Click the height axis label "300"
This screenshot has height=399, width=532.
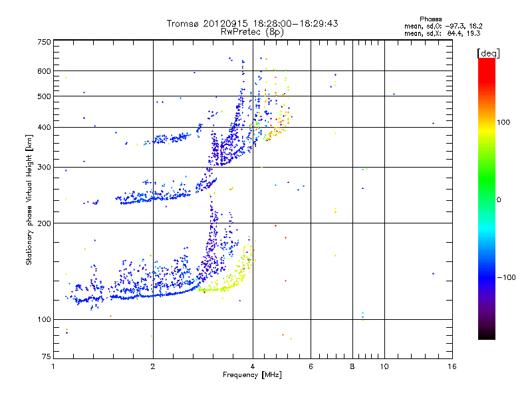(45, 168)
